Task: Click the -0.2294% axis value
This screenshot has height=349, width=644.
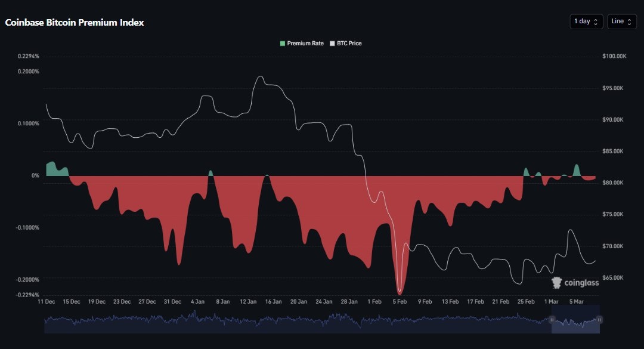Action: [x=27, y=295]
